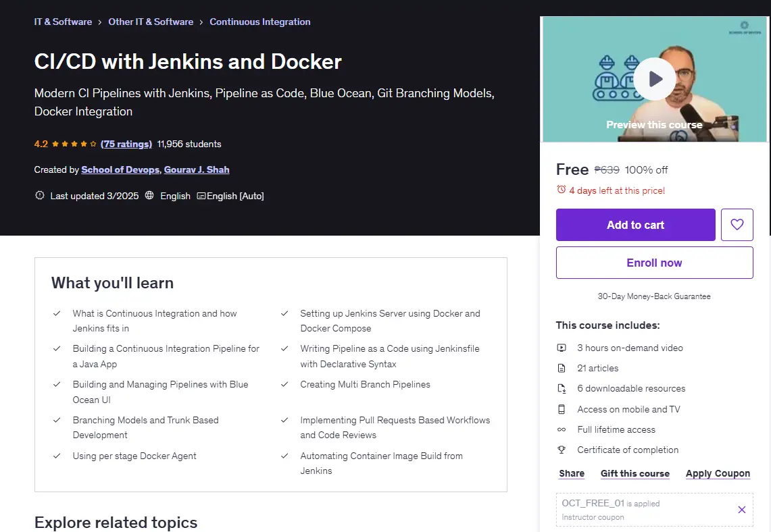
Task: View the 75 ratings link
Action: (126, 144)
